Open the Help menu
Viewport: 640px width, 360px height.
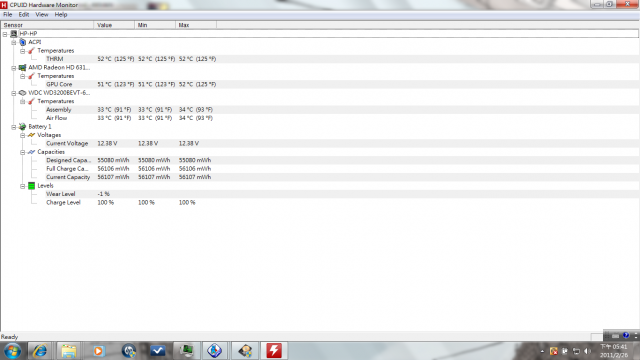[x=61, y=15]
